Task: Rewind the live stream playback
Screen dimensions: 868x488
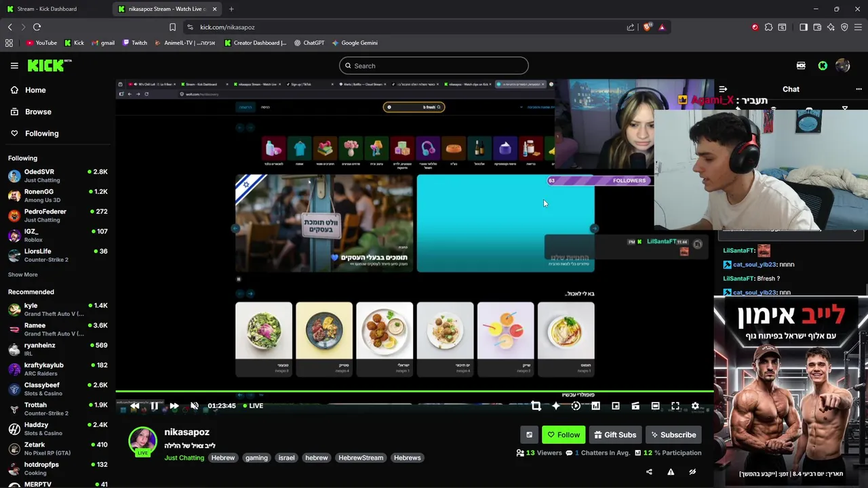Action: (134, 406)
